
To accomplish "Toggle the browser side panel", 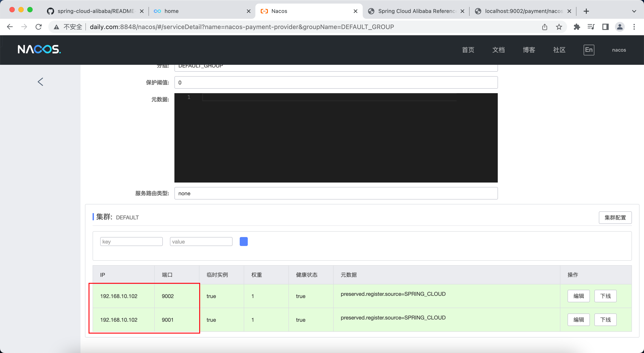I will click(x=605, y=27).
